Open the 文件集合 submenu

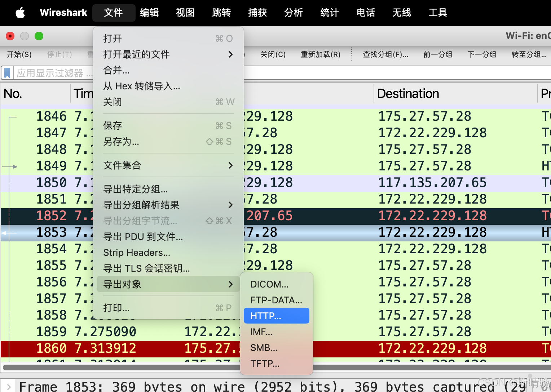168,165
